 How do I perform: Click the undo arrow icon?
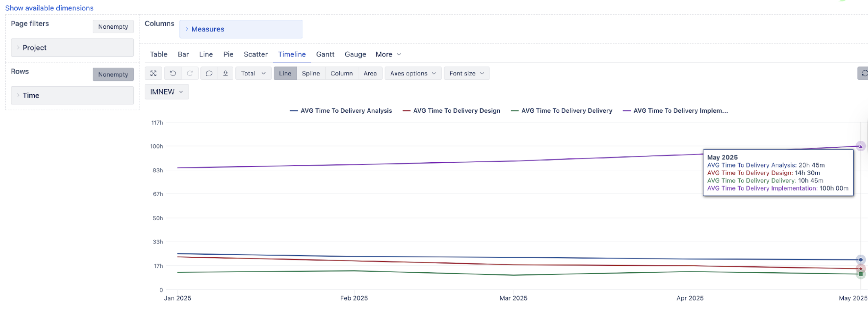click(173, 73)
